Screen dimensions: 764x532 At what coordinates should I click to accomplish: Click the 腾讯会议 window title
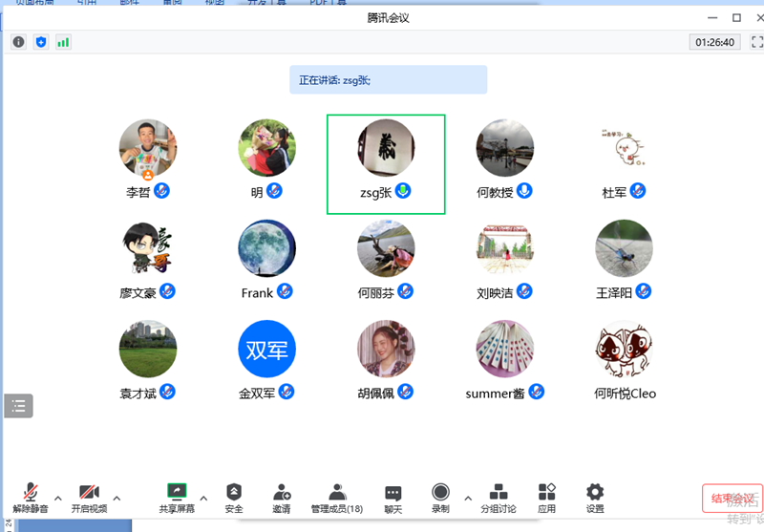pyautogui.click(x=388, y=18)
